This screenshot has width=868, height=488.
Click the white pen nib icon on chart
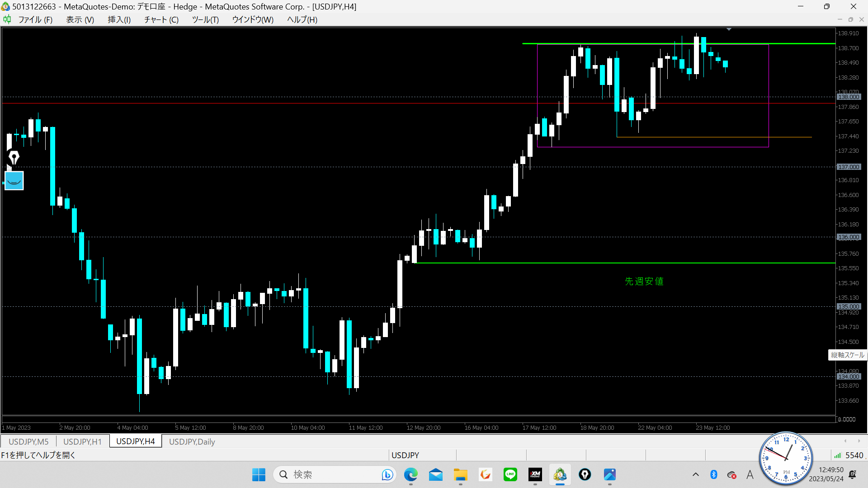pyautogui.click(x=14, y=158)
